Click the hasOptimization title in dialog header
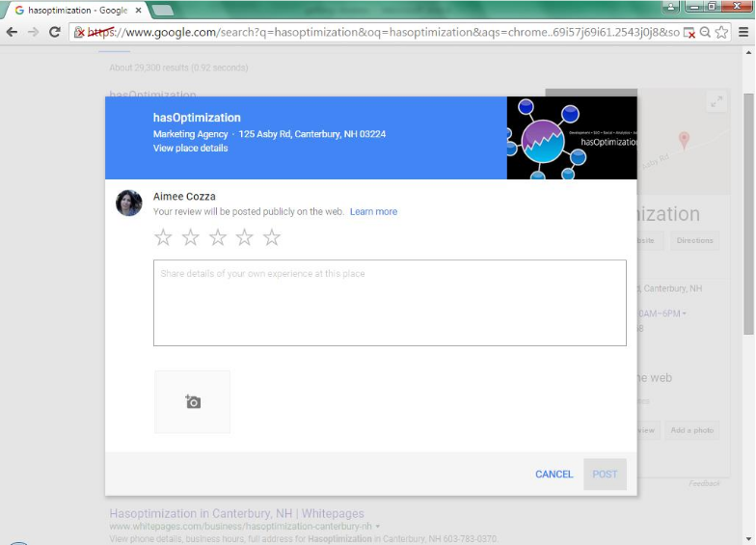 point(197,118)
